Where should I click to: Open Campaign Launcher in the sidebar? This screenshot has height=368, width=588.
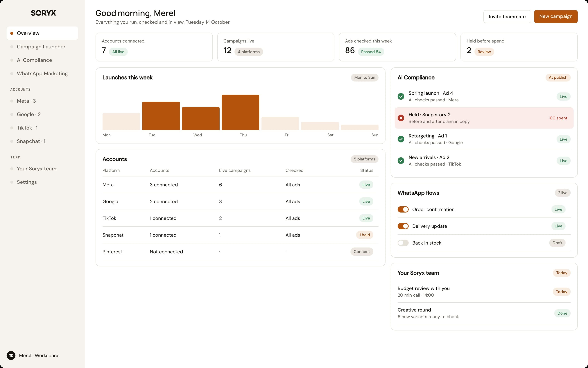tap(42, 47)
